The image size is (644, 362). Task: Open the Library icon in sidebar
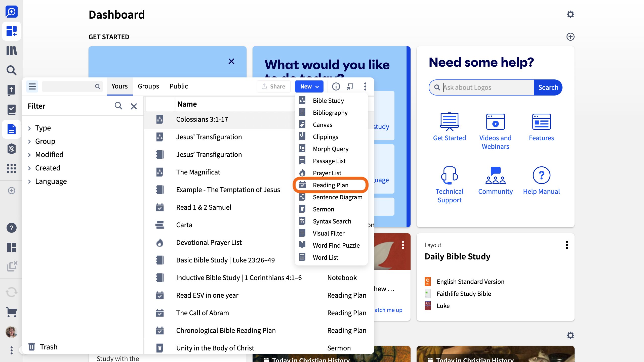tap(12, 51)
